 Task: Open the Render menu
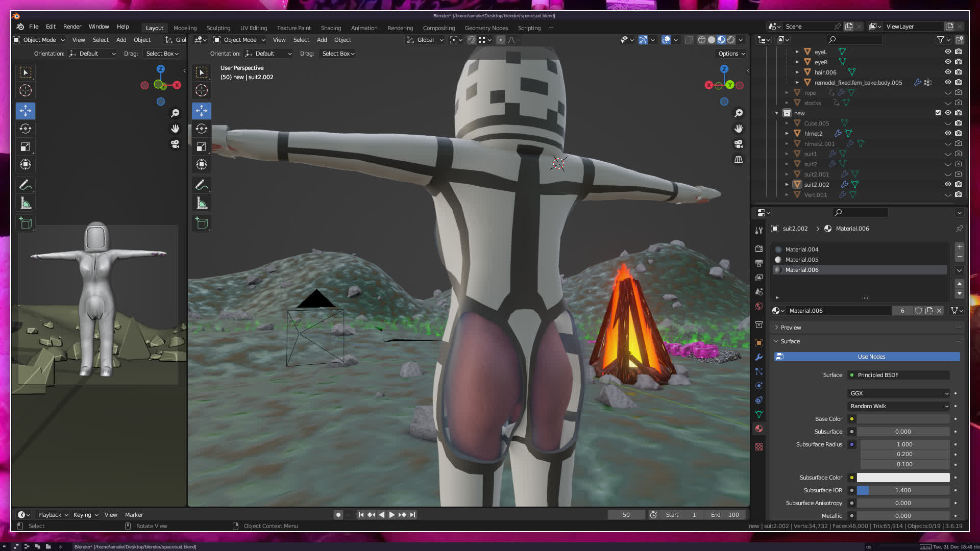[x=72, y=27]
